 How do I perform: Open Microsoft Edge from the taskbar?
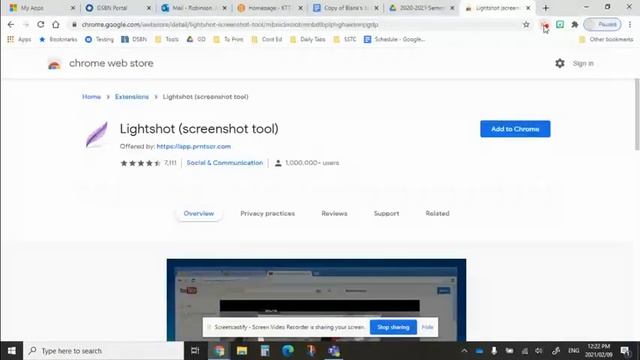(x=288, y=351)
